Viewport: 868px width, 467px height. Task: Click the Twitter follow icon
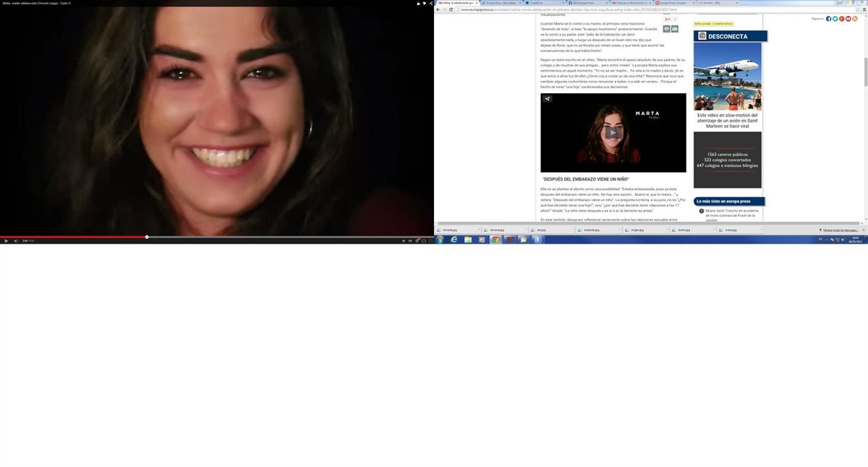[x=835, y=18]
